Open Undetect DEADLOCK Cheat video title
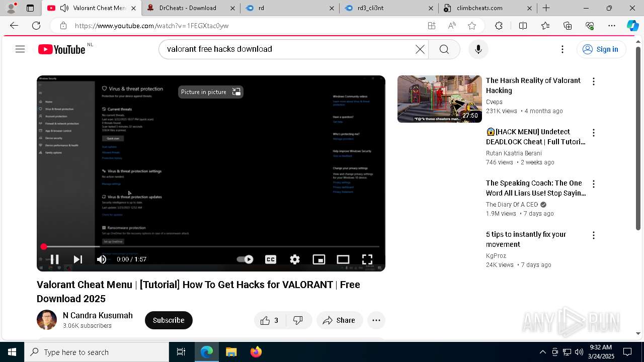The image size is (644, 362). click(x=536, y=137)
